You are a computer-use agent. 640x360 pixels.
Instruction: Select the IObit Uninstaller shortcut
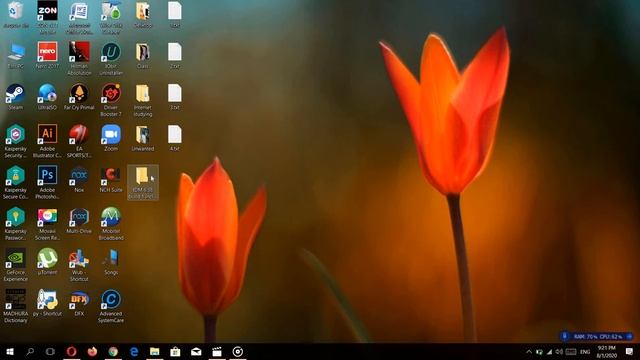click(x=111, y=58)
